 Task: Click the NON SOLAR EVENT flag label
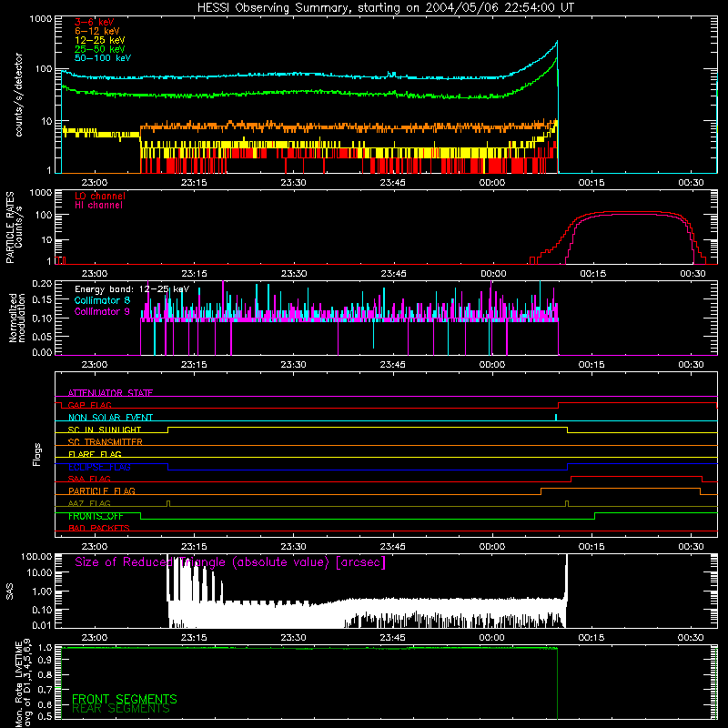pos(110,418)
